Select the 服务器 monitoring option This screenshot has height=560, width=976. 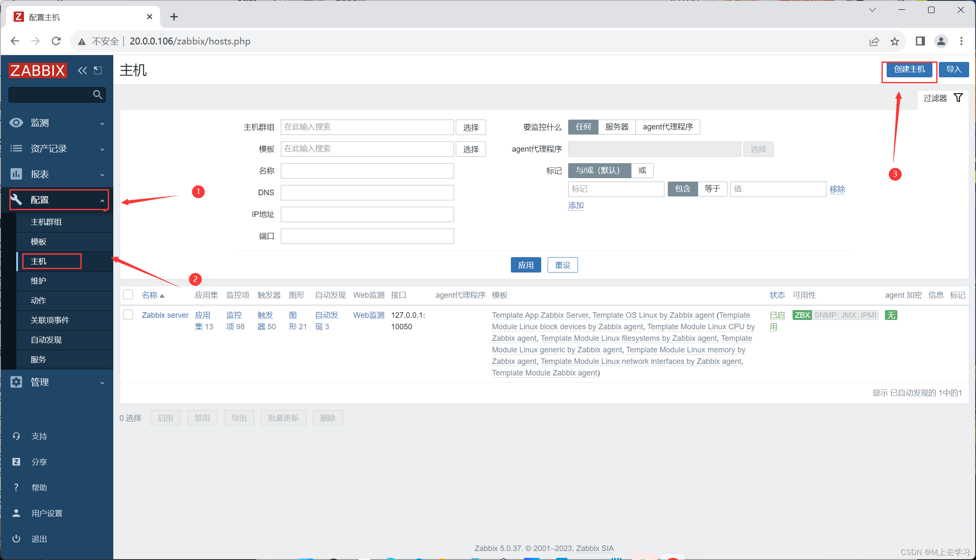click(616, 127)
